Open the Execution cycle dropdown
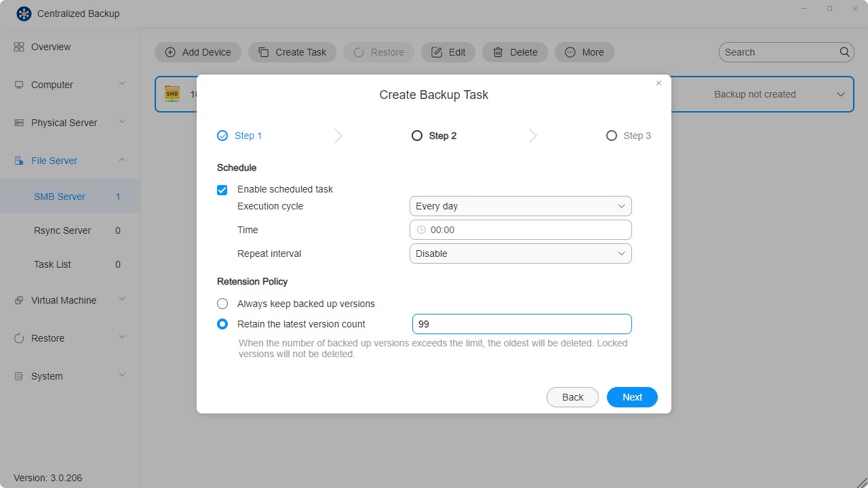The width and height of the screenshot is (868, 488). (519, 206)
